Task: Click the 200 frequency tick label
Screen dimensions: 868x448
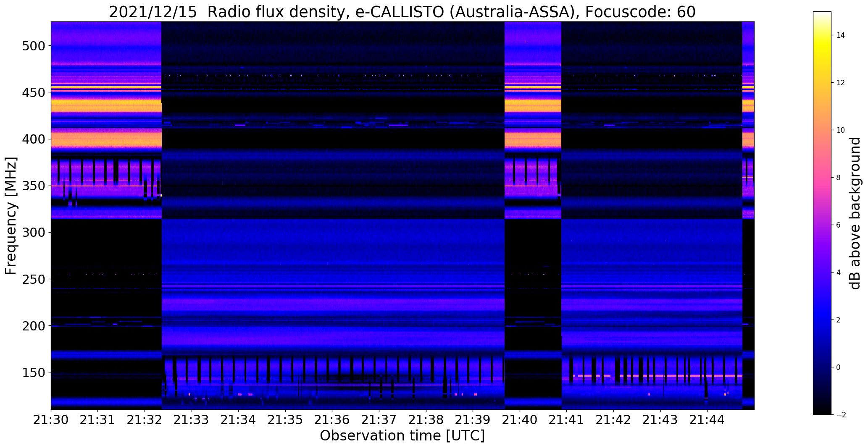Action: tap(33, 326)
